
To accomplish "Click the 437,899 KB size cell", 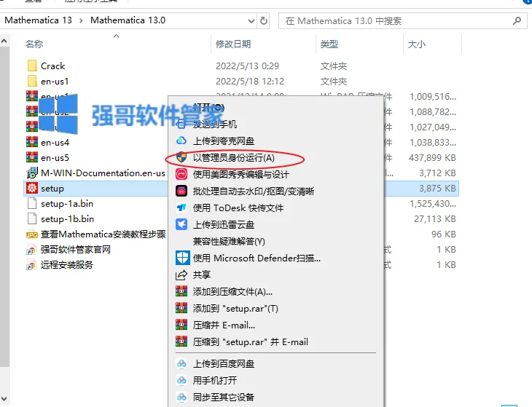I will tap(433, 157).
